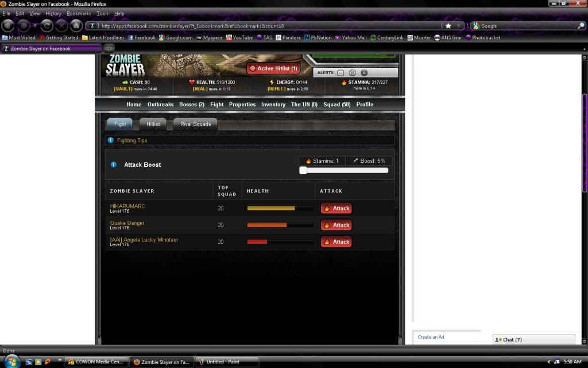This screenshot has height=368, width=588.
Task: Open the Google search engine selector
Action: tap(476, 26)
